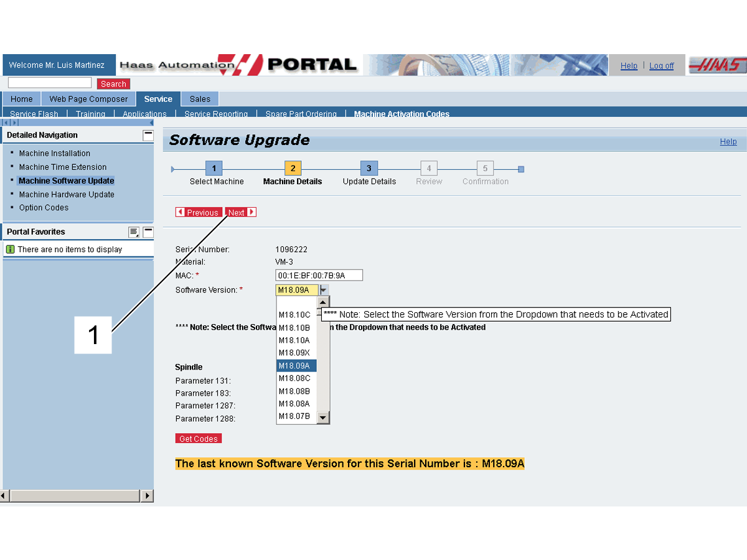The height and width of the screenshot is (560, 747).
Task: Open the Training submenu
Action: tap(90, 114)
